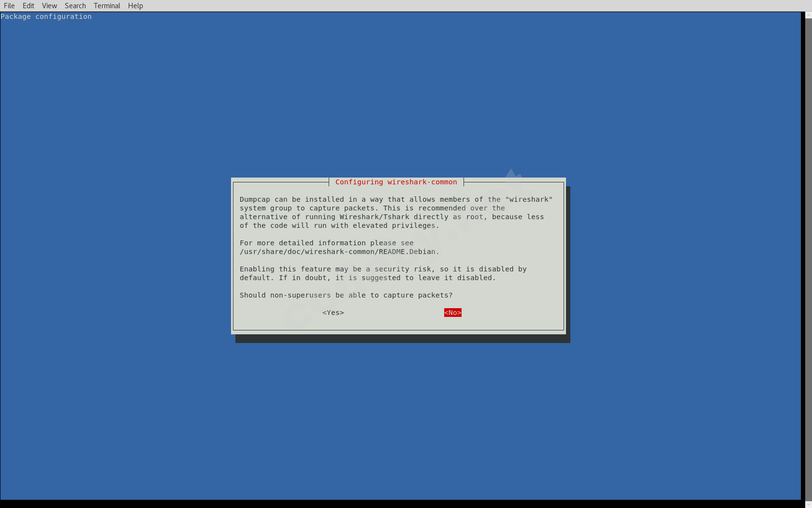
Task: Click the scrollbar up arrow
Action: click(x=808, y=15)
